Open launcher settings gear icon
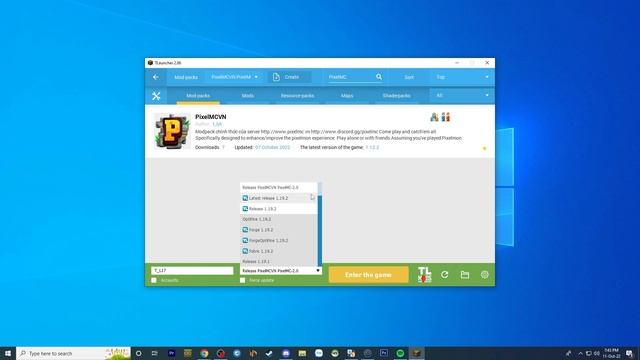The height and width of the screenshot is (360, 640). coord(484,275)
